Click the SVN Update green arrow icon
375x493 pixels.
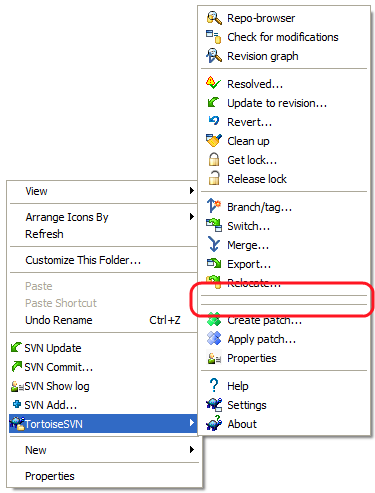pyautogui.click(x=16, y=347)
